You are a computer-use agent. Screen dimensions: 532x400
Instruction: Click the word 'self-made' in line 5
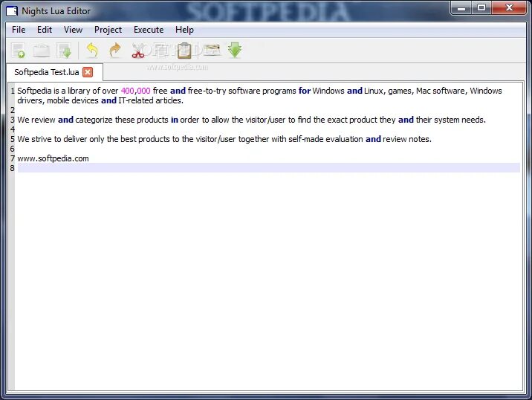pos(305,139)
